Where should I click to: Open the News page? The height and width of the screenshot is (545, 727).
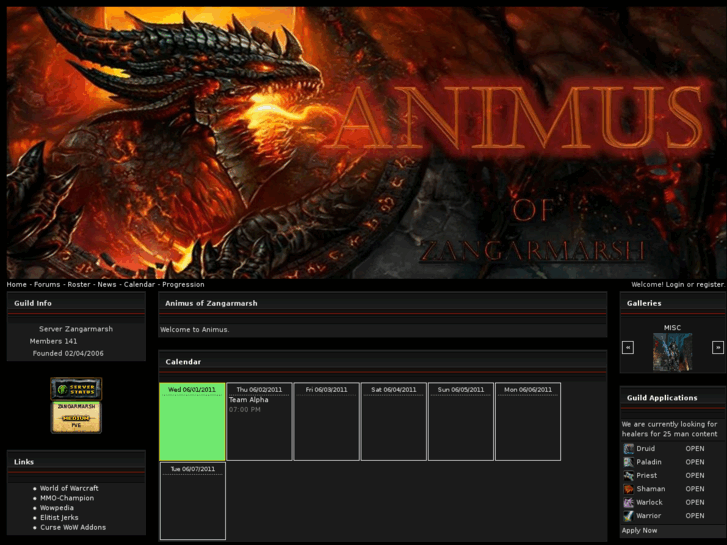107,284
